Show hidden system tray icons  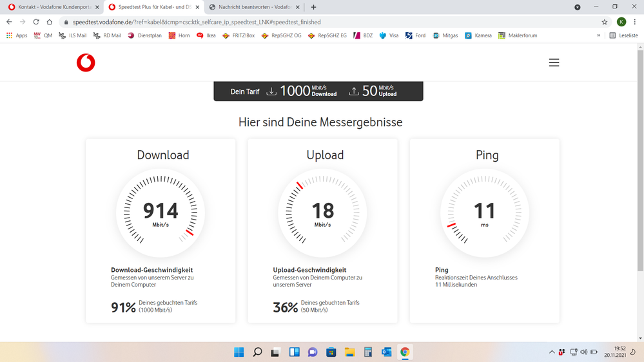pos(552,352)
